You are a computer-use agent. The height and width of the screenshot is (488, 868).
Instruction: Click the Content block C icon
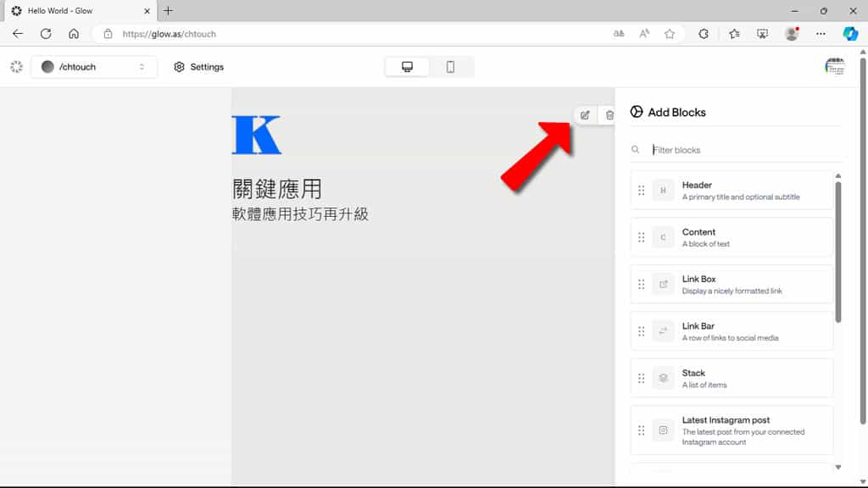pyautogui.click(x=663, y=237)
